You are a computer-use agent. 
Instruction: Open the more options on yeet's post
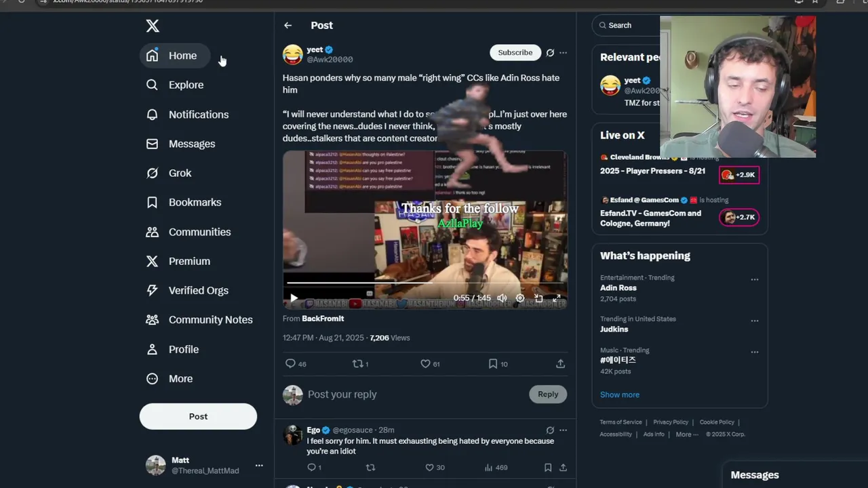point(563,52)
